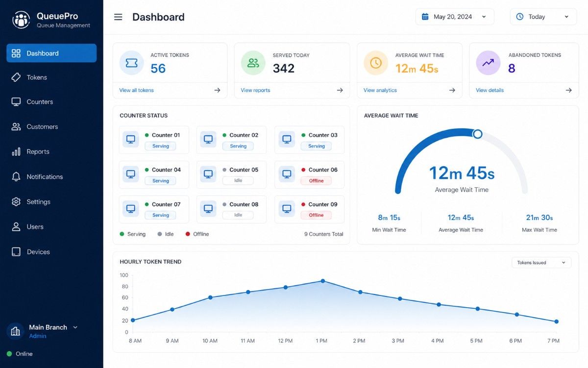Click the View all tokens link
This screenshot has height=368, width=588.
[137, 90]
